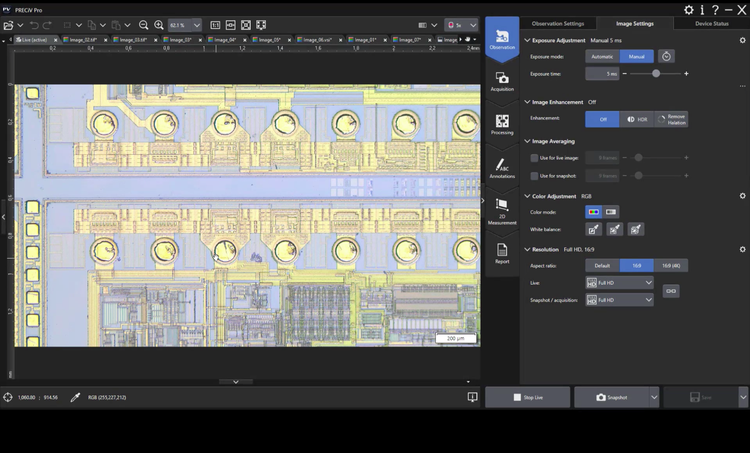Switch to the Processing sidebar panel
Image resolution: width=750 pixels, height=453 pixels.
502,124
